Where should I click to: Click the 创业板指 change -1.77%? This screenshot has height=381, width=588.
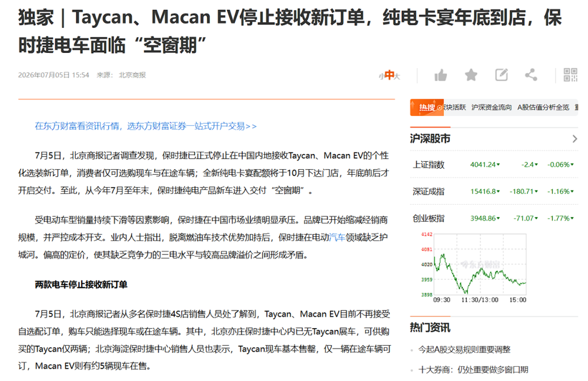tap(560, 218)
